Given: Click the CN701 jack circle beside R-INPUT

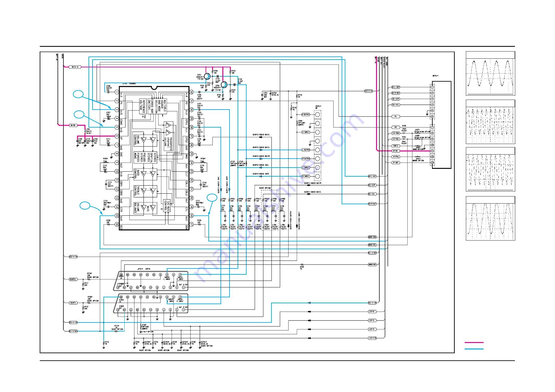Looking at the screenshot, I should (x=317, y=176).
